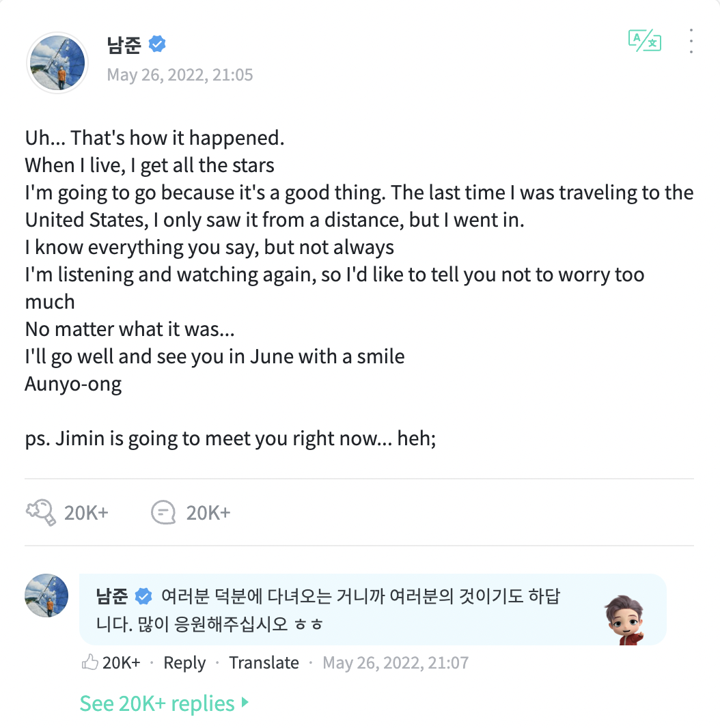Click the triangle arrow next to replies
Screen dimensions: 720x728
pyautogui.click(x=245, y=703)
